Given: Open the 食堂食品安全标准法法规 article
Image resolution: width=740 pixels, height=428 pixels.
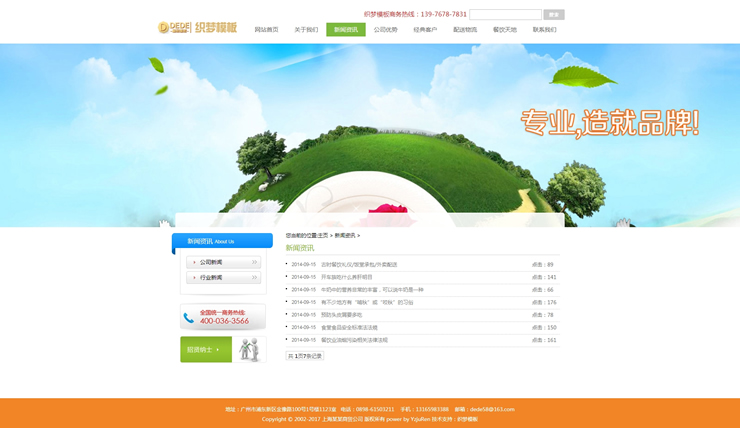Looking at the screenshot, I should tap(349, 327).
